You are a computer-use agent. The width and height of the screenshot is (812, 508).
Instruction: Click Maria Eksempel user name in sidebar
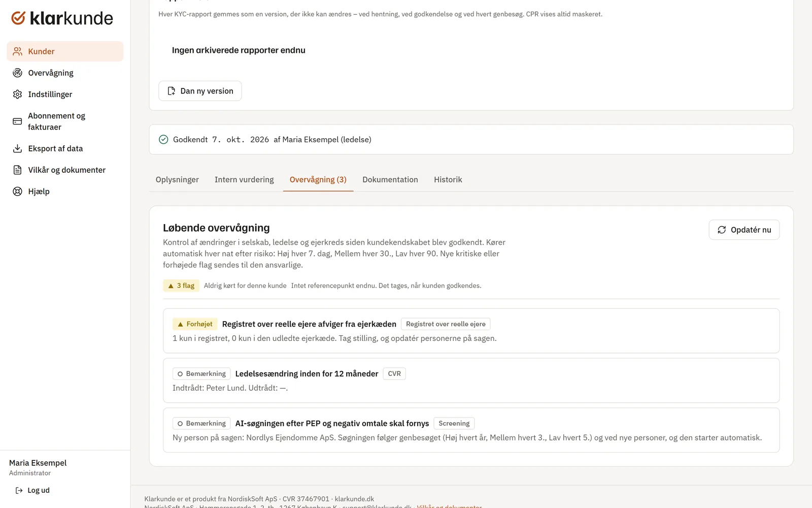tap(38, 463)
